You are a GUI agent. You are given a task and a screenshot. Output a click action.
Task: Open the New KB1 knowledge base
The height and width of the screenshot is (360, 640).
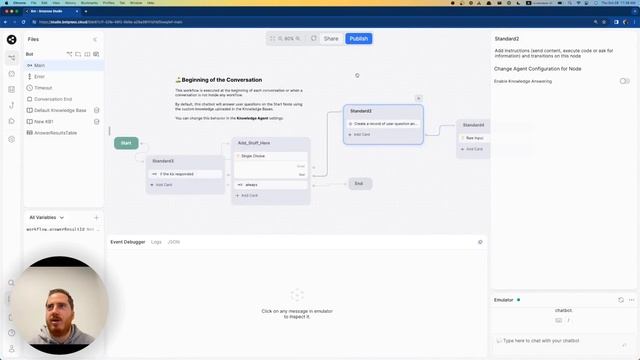point(44,122)
